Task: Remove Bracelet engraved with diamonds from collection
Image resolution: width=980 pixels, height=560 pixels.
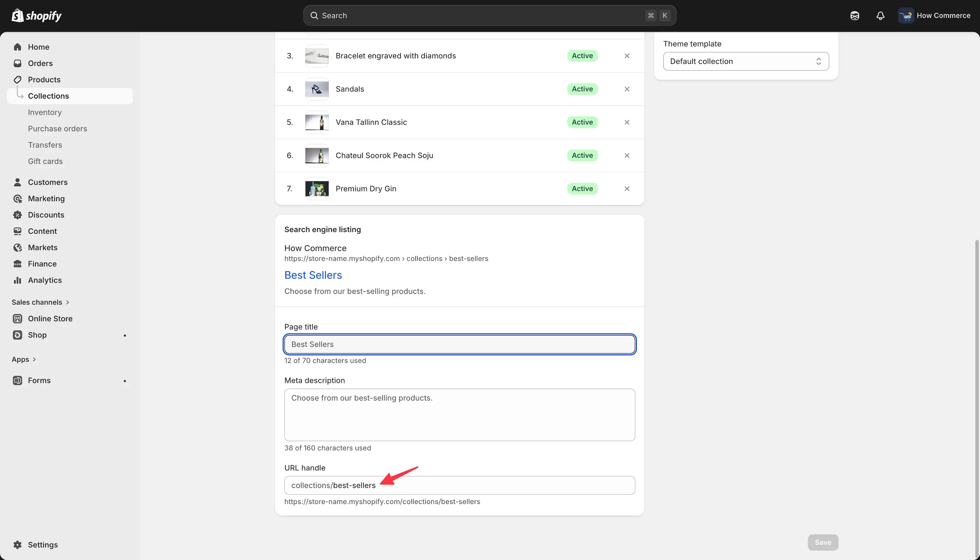Action: 627,56
